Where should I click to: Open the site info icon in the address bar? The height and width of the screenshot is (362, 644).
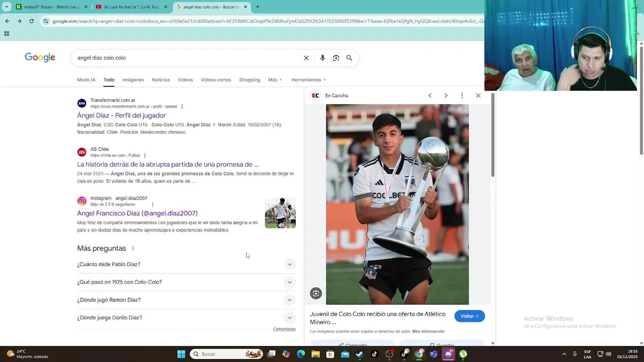[x=46, y=21]
